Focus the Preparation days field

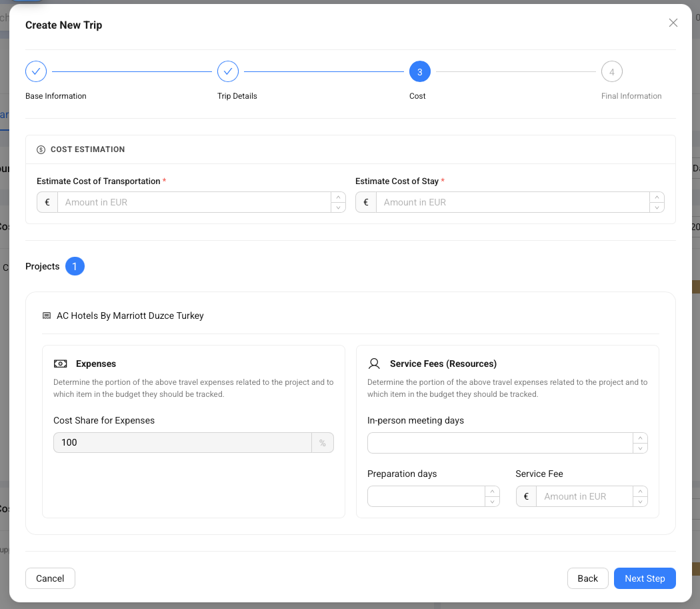pos(427,496)
